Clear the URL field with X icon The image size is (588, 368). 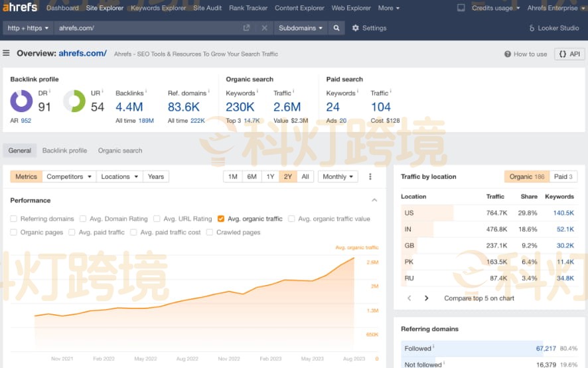pos(264,29)
